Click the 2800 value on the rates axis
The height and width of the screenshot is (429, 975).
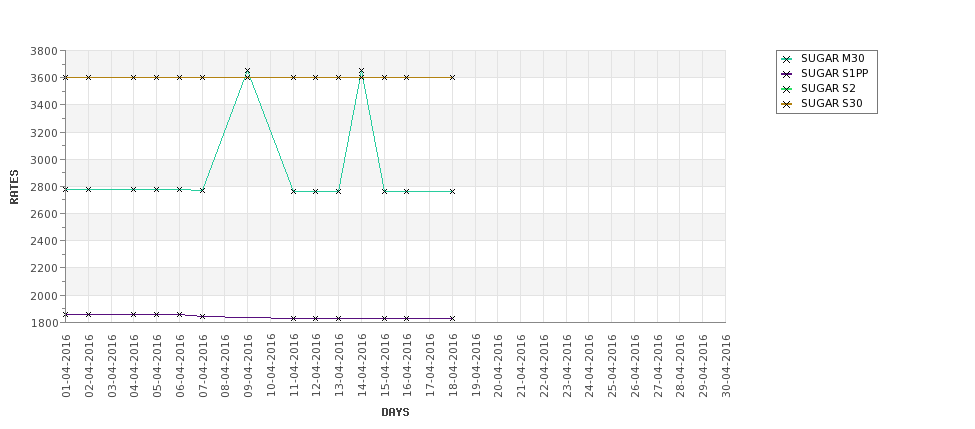[44, 187]
